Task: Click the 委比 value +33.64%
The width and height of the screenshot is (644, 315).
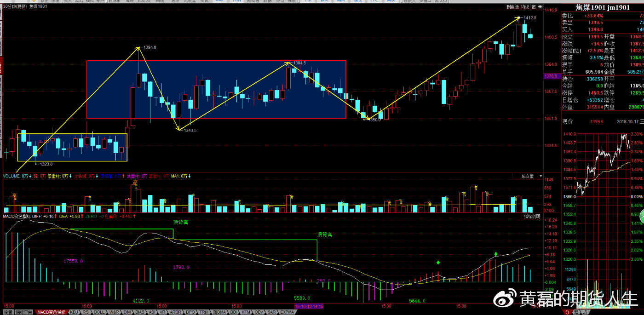Action: point(593,16)
